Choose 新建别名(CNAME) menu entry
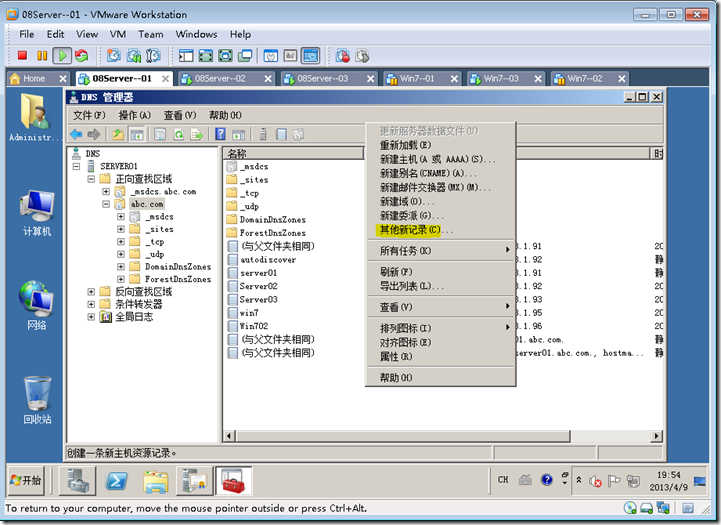 [x=441, y=173]
